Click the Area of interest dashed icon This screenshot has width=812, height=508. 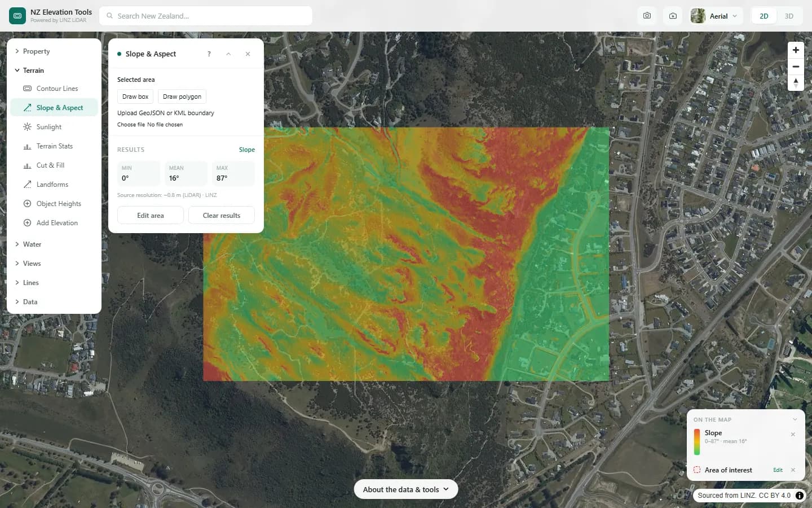(x=697, y=470)
